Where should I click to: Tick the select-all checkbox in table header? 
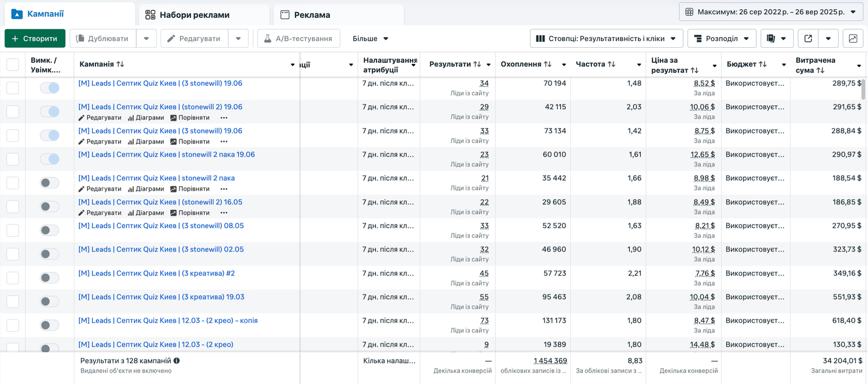pyautogui.click(x=12, y=65)
